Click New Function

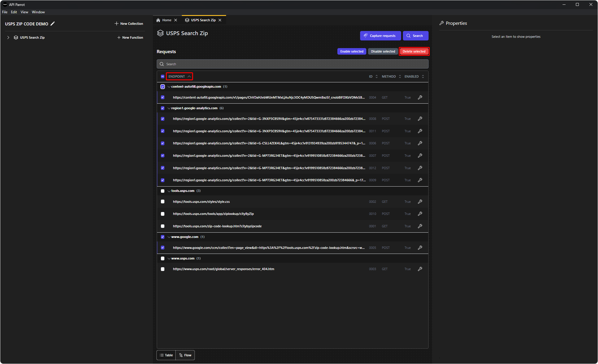130,37
